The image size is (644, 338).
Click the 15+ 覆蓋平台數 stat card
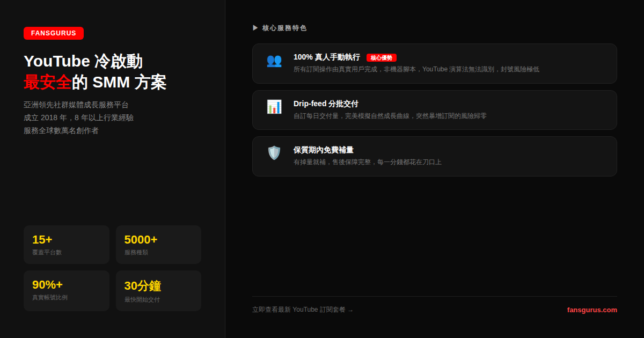pyautogui.click(x=66, y=245)
